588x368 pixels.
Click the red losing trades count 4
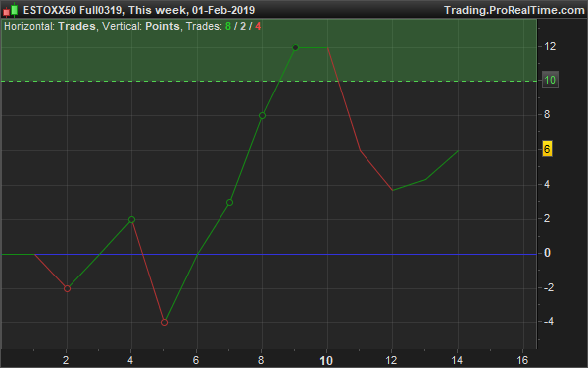(x=258, y=26)
